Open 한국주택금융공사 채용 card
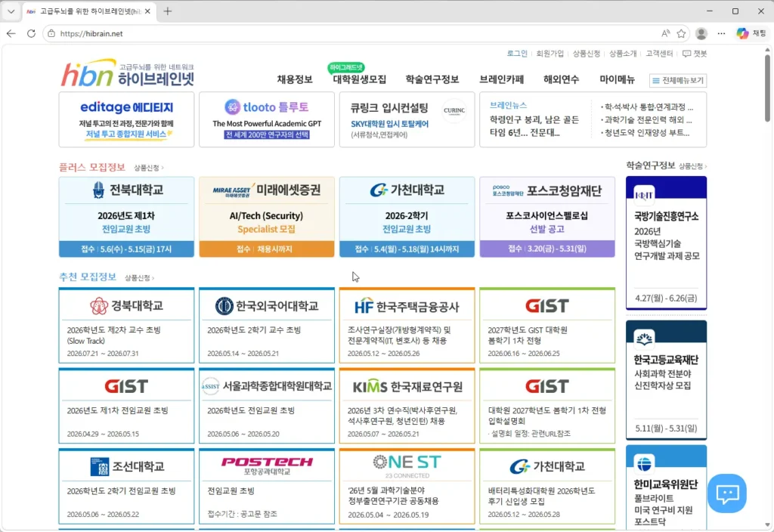This screenshot has width=774, height=532. tap(407, 326)
